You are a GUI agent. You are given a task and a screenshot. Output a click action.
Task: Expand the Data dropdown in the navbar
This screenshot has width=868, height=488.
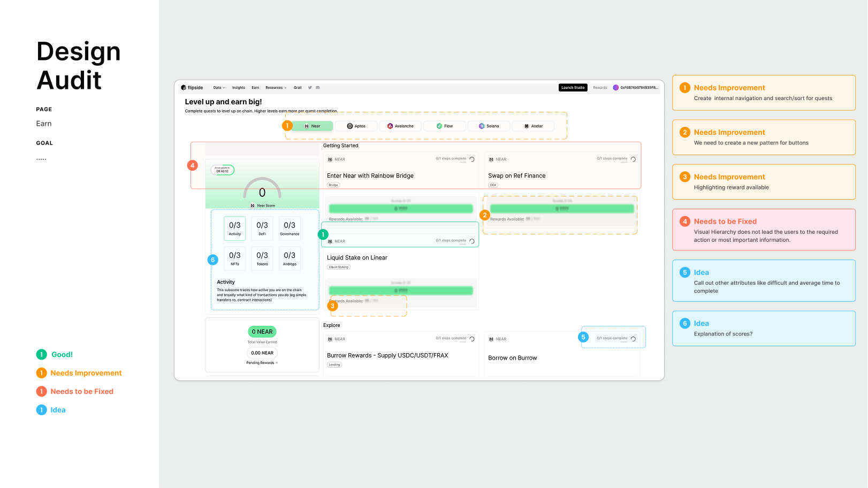(x=219, y=88)
